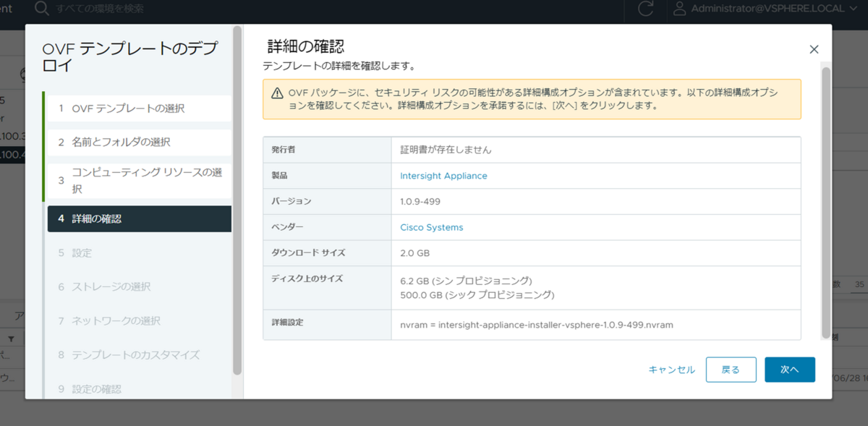Click the バージョン row label
868x426 pixels.
[x=291, y=201]
